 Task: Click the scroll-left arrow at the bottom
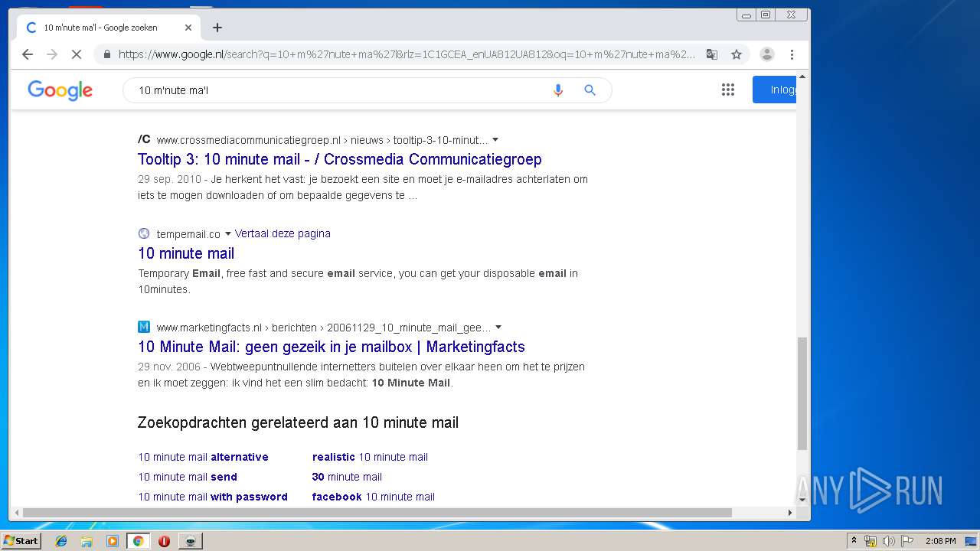click(x=16, y=513)
